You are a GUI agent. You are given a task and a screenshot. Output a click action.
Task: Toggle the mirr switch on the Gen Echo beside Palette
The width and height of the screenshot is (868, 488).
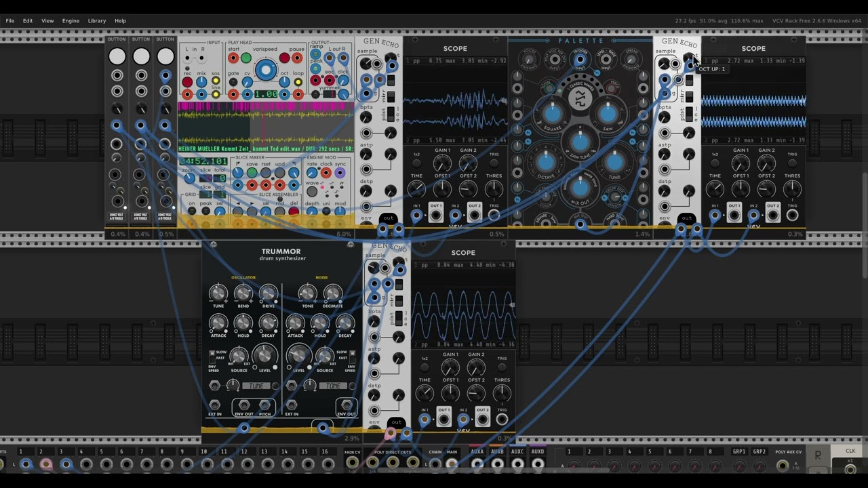689,97
